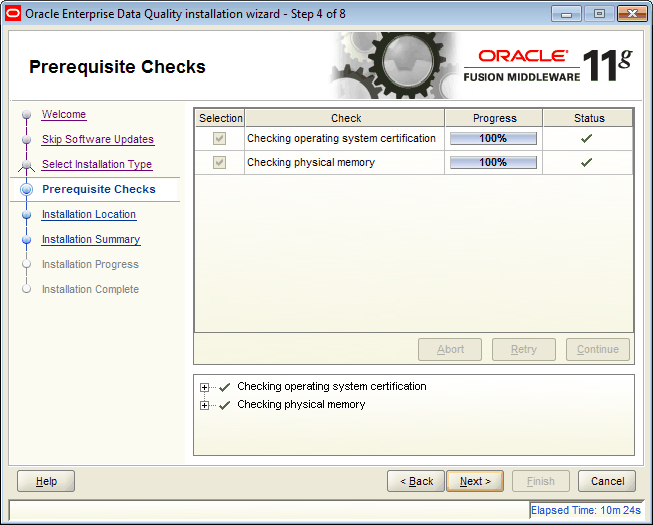
Task: Click the Oracle Fusion Middleware 11g logo
Action: (x=548, y=65)
